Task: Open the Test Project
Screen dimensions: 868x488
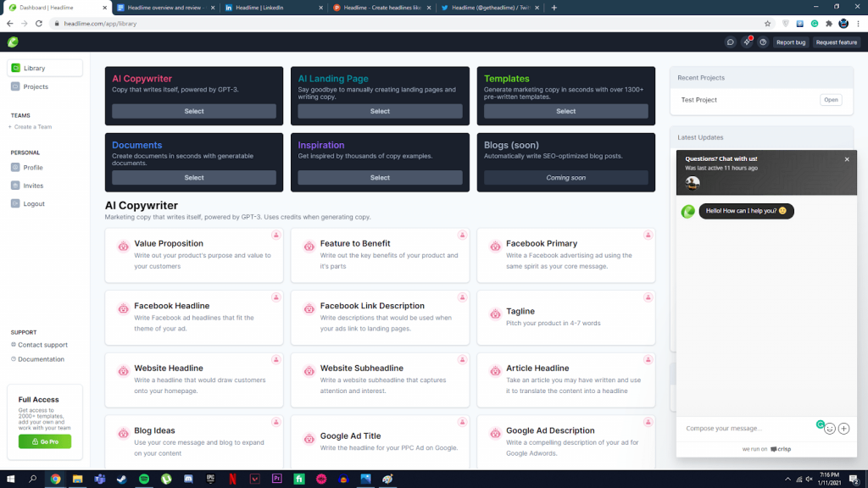Action: (831, 100)
